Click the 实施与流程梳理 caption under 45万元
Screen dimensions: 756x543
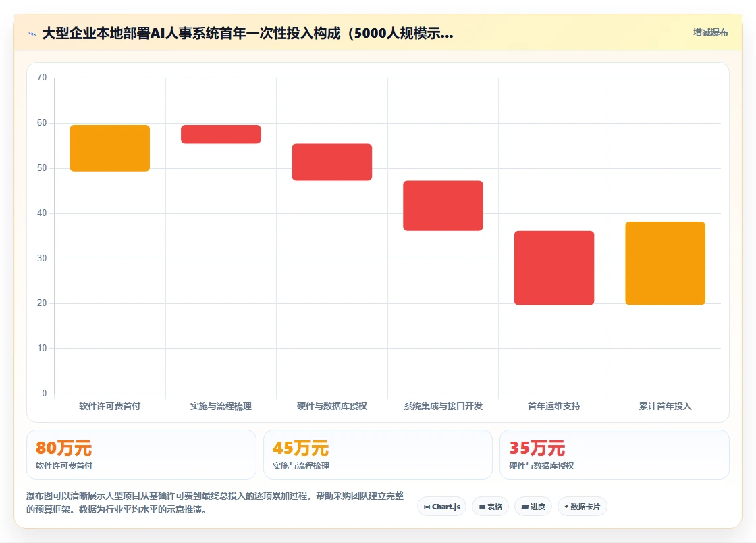click(301, 466)
